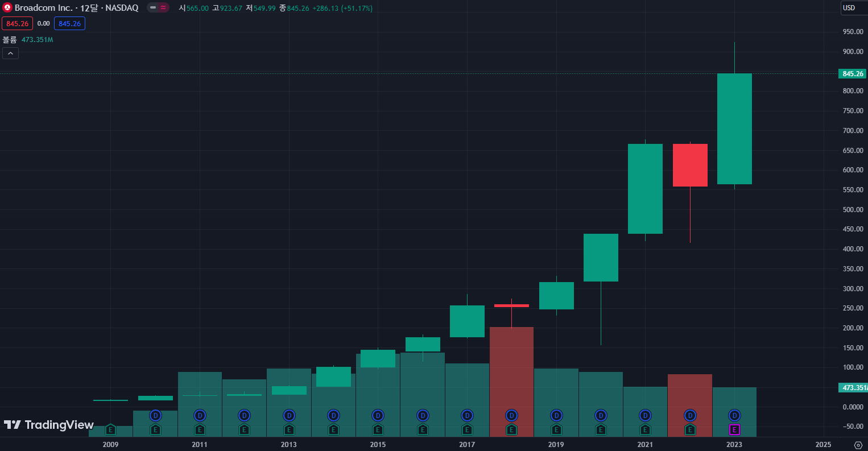
Task: Select the large green 2023 candle
Action: (x=734, y=129)
